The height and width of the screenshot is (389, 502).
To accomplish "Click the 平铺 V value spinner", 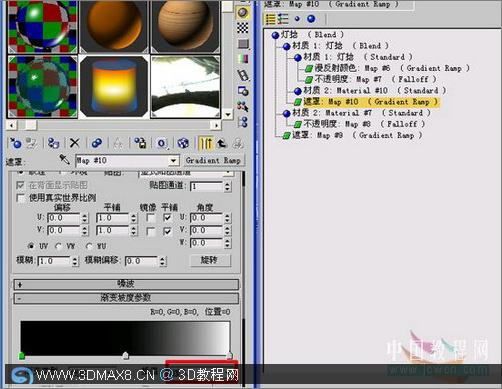I will pyautogui.click(x=134, y=231).
